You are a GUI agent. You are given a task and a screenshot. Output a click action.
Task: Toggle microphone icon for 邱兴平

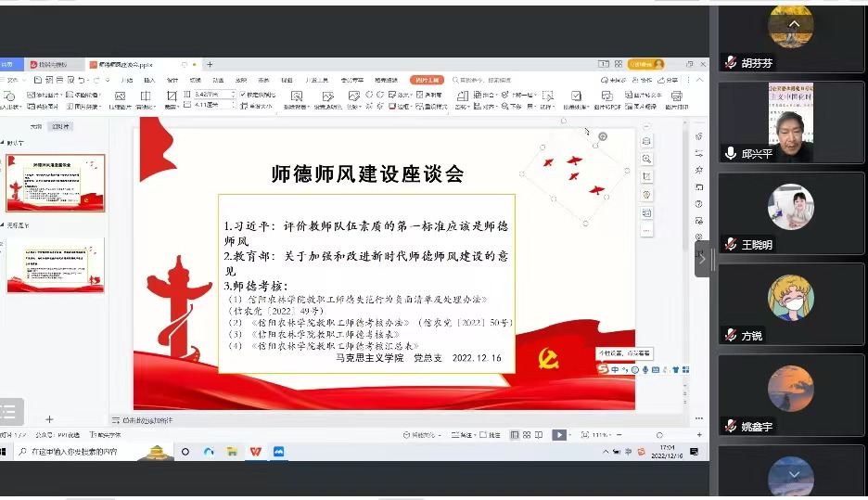[731, 153]
